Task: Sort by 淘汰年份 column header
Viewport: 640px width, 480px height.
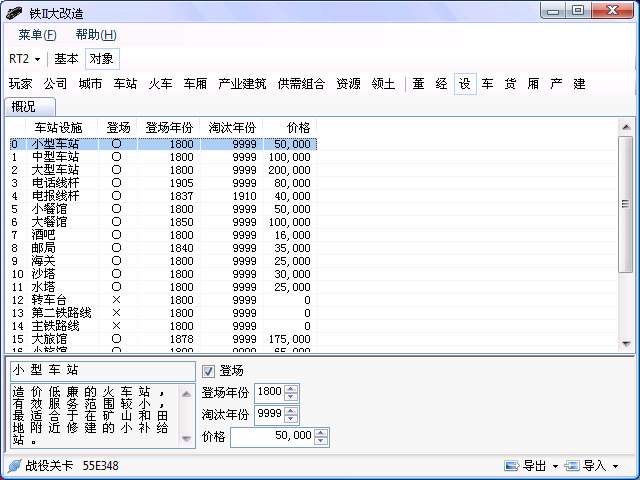Action: coord(231,128)
